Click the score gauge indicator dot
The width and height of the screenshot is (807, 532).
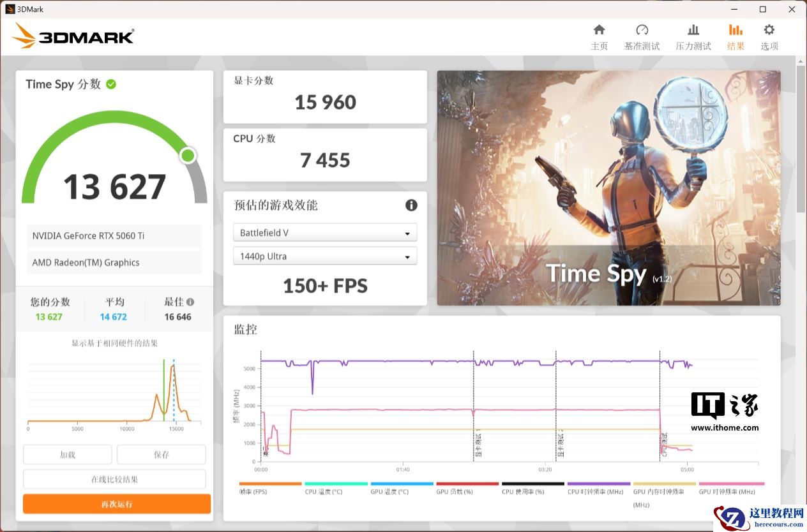[188, 156]
